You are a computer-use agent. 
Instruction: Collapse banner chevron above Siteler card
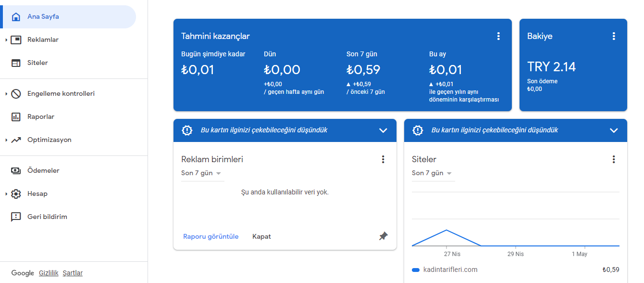pos(614,130)
